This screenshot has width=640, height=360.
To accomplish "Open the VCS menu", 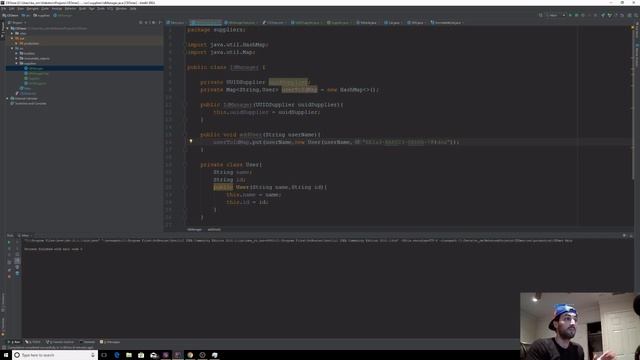I will [x=110, y=9].
